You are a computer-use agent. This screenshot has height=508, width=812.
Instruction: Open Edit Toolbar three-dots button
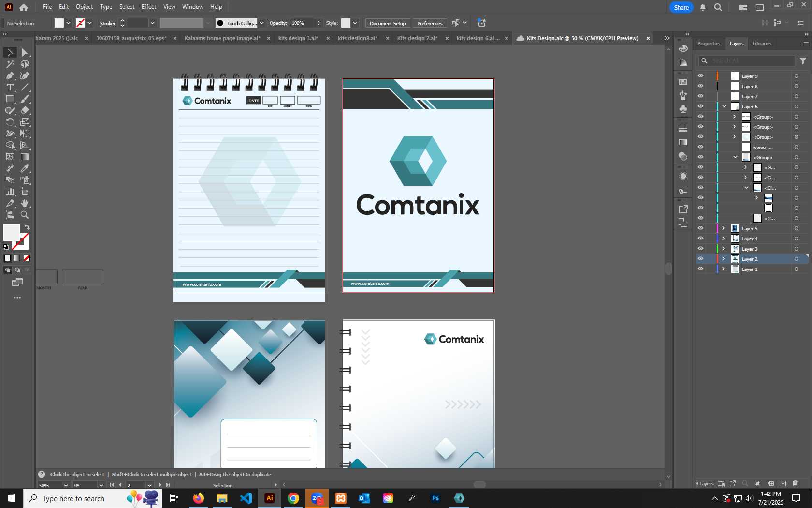[x=17, y=298]
